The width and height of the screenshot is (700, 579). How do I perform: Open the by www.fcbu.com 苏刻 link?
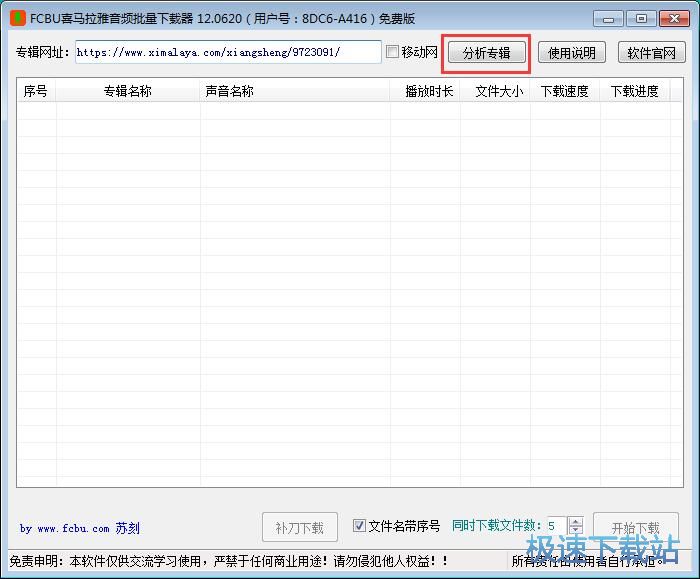pyautogui.click(x=80, y=528)
